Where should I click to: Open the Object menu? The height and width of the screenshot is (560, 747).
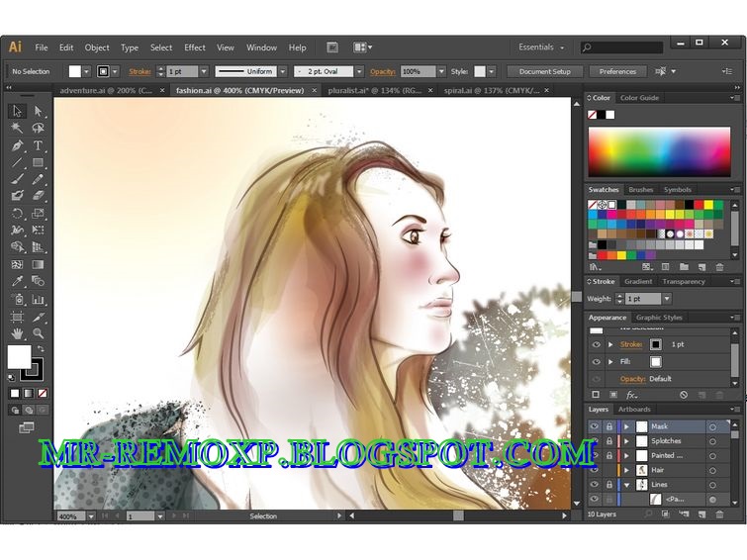tap(97, 47)
